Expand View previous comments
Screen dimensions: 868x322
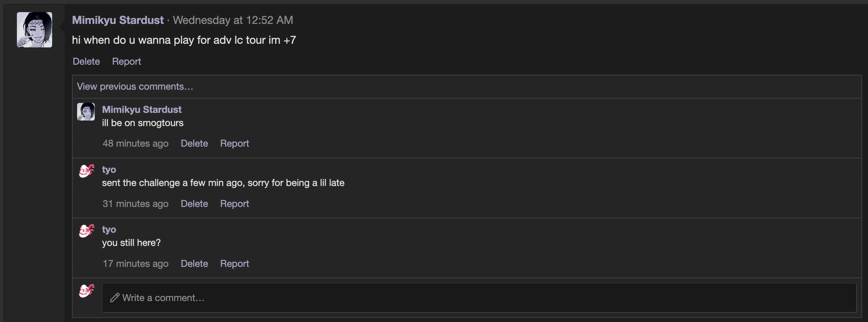click(135, 86)
